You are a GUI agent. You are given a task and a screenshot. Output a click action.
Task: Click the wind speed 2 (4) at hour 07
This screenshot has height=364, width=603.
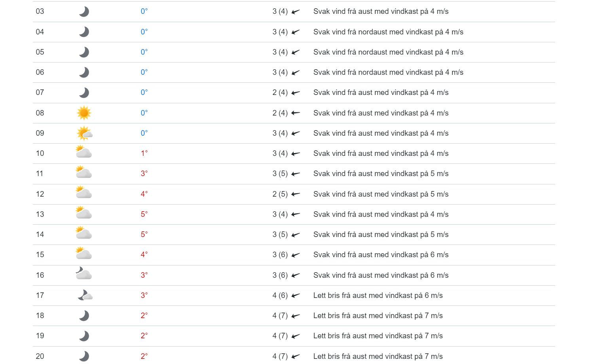click(280, 93)
